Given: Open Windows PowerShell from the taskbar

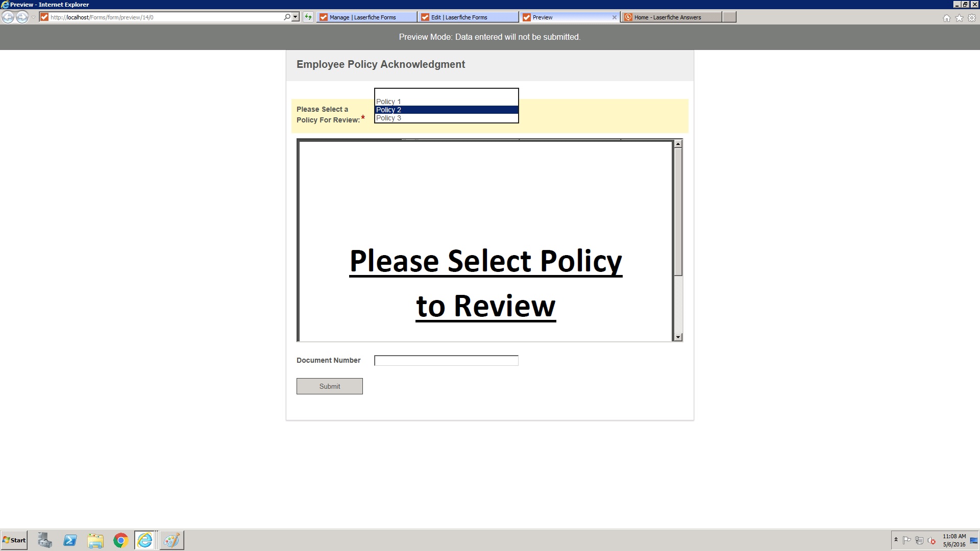Looking at the screenshot, I should tap(70, 540).
